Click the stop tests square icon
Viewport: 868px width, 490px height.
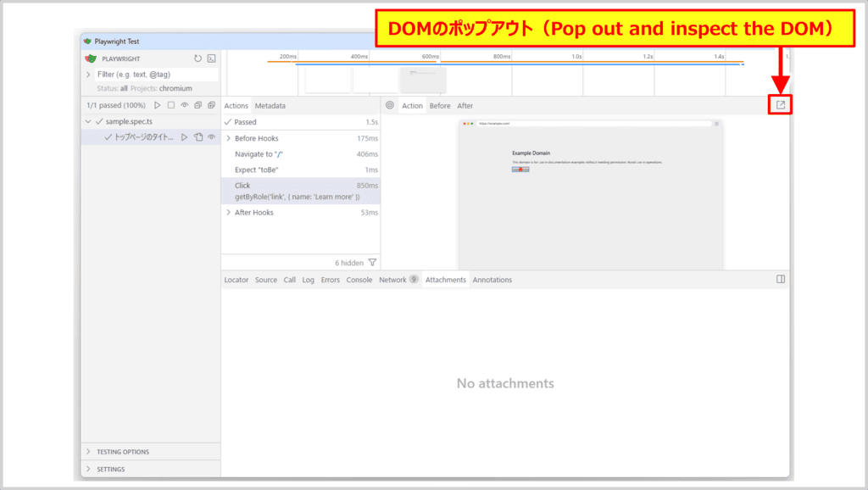pos(170,106)
